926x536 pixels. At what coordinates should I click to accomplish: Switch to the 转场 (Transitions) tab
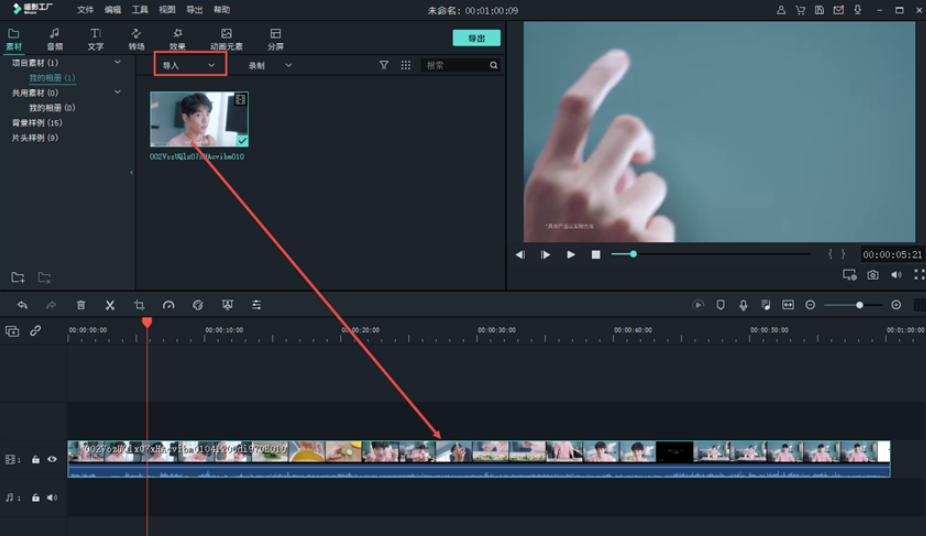pos(136,39)
